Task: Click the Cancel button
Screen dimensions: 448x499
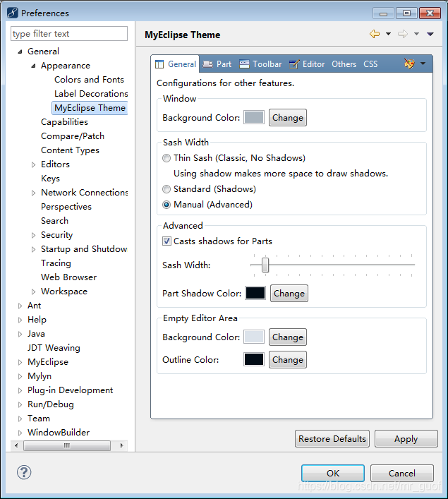Action: 402,473
